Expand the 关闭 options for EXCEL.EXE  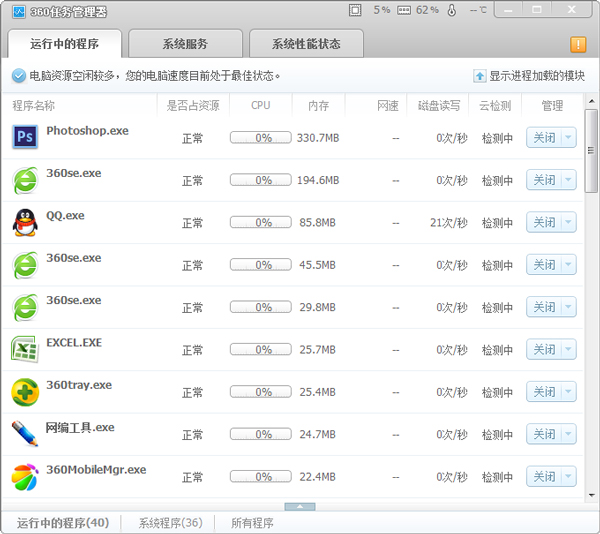[x=569, y=350]
